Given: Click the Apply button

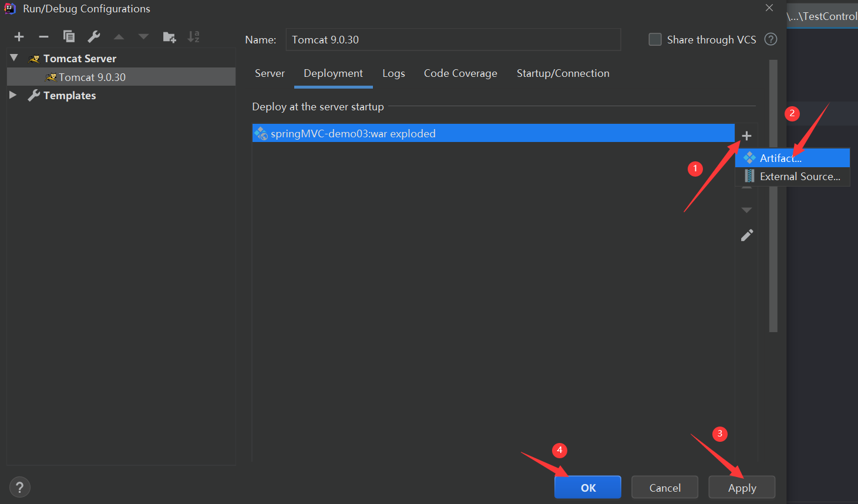Looking at the screenshot, I should click(742, 488).
